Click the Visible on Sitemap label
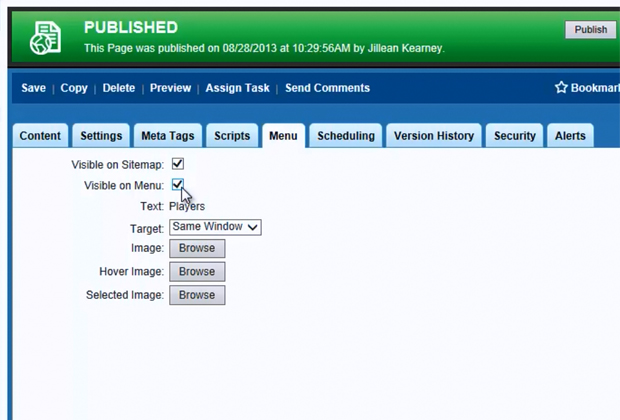 [117, 165]
